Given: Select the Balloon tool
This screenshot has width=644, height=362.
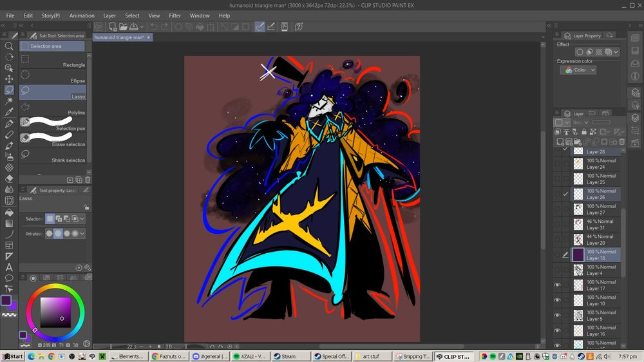Looking at the screenshot, I should 8,278.
